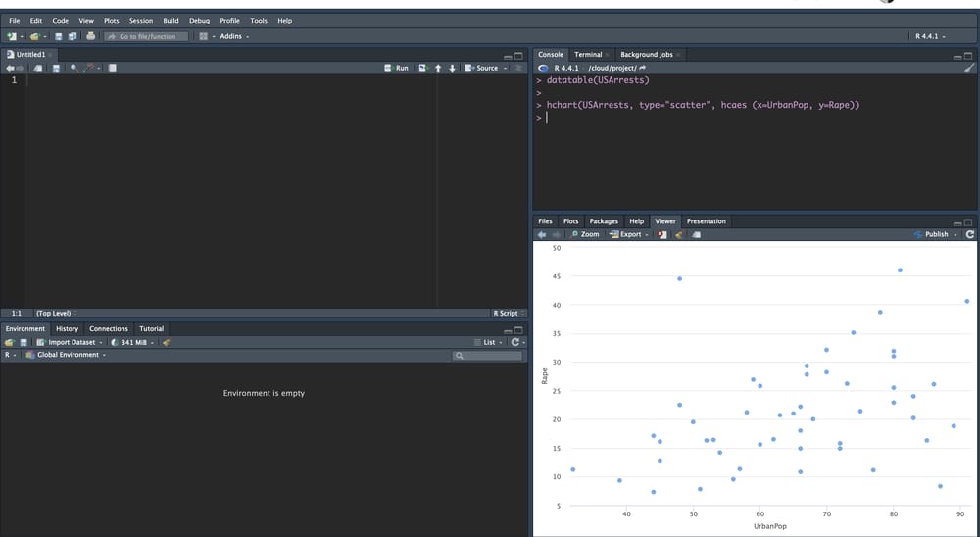Expand recent files dropdown next to open
Viewport: 980px width, 537px height.
(45, 37)
